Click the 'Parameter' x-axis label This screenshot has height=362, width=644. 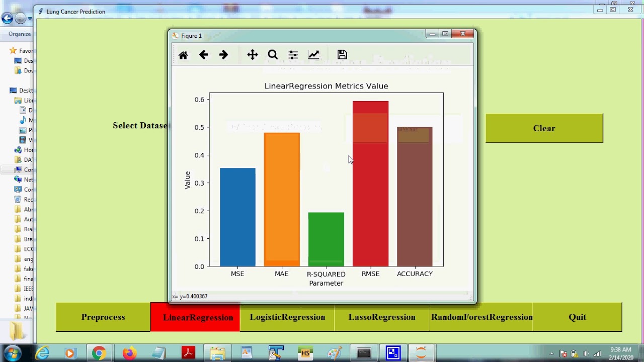326,283
